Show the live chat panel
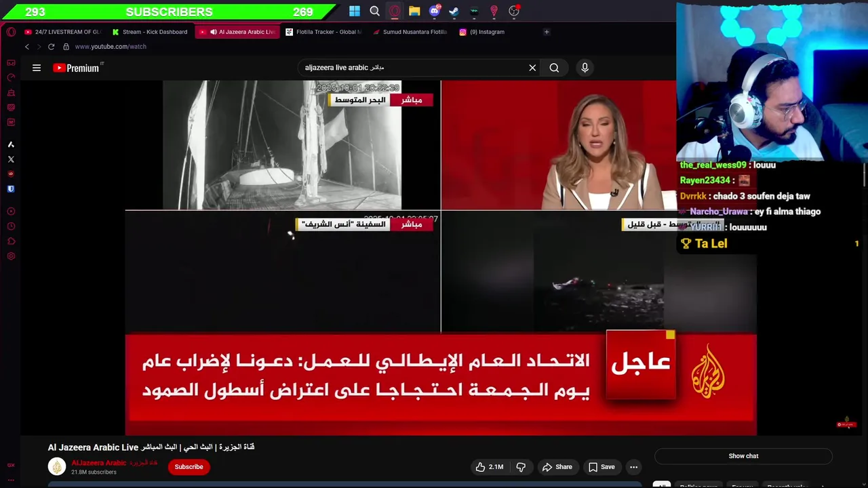Viewport: 868px width, 488px height. coord(743,456)
